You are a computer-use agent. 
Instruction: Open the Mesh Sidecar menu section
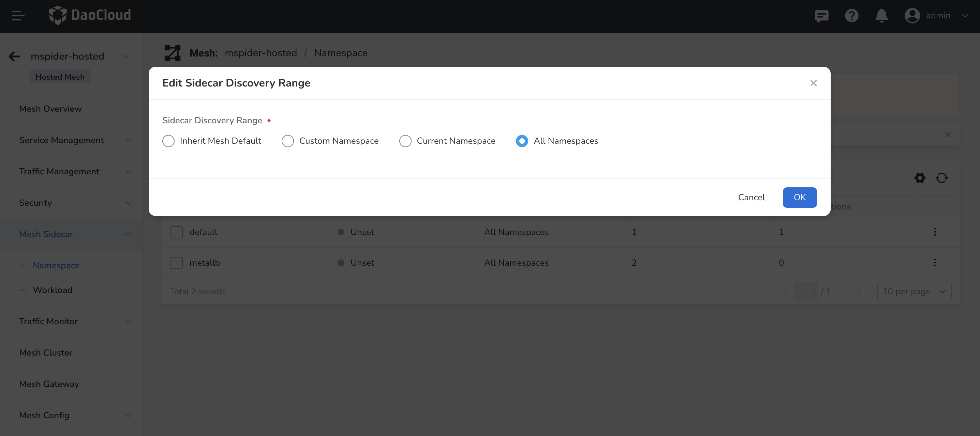coord(46,234)
